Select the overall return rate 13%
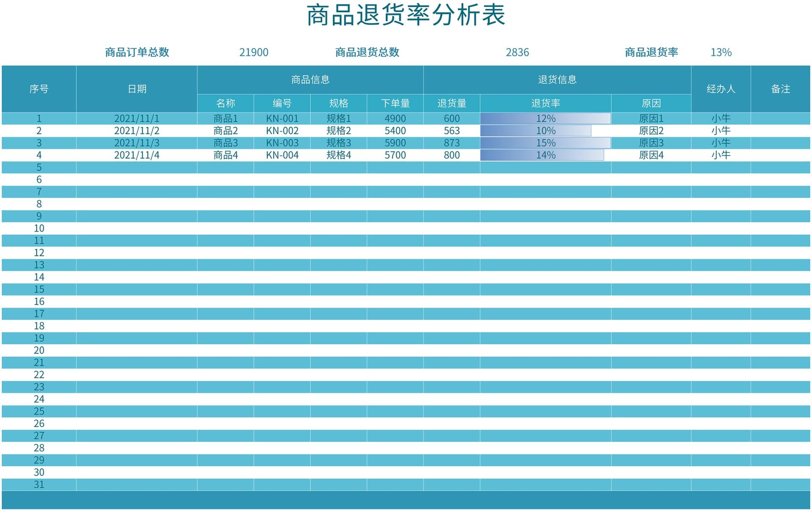The image size is (812, 512). (721, 52)
